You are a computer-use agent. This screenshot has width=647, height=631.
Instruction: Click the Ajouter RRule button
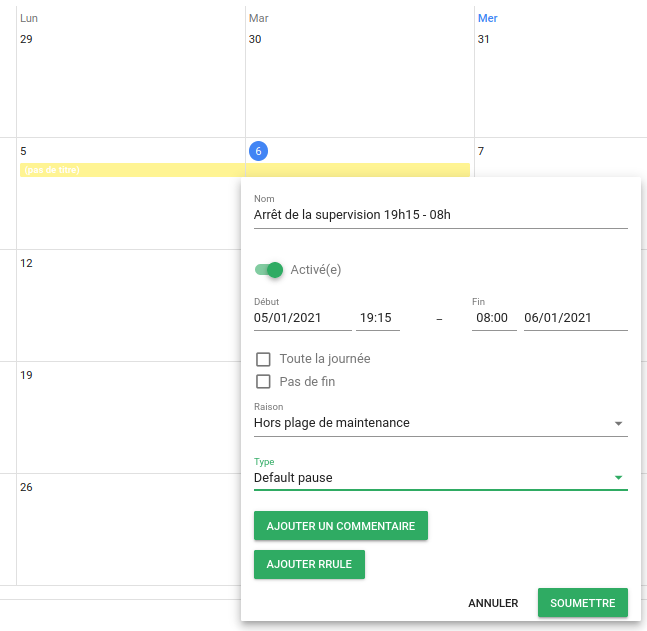point(309,564)
